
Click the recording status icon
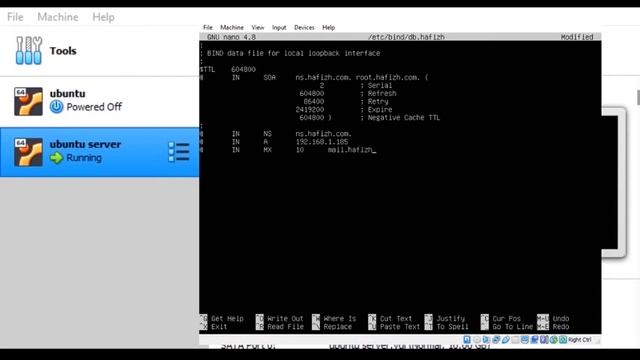534,340
